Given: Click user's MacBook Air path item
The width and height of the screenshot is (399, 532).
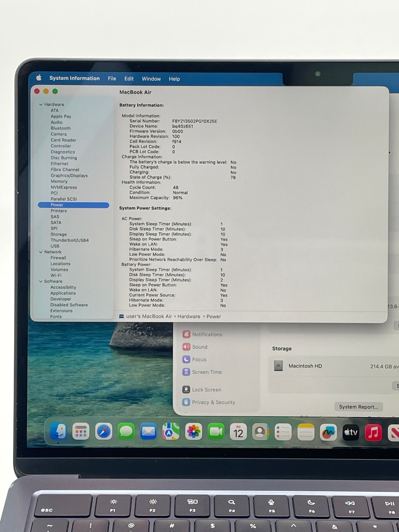Looking at the screenshot, I should (x=149, y=316).
